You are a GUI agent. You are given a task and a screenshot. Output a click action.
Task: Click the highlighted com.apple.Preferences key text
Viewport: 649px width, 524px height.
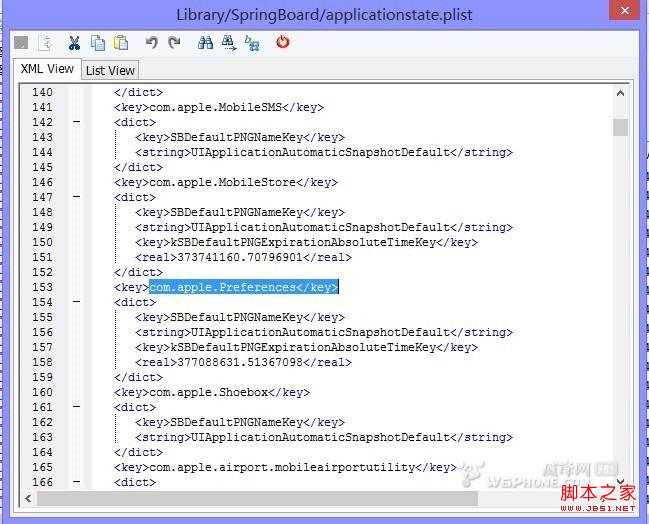click(x=243, y=287)
